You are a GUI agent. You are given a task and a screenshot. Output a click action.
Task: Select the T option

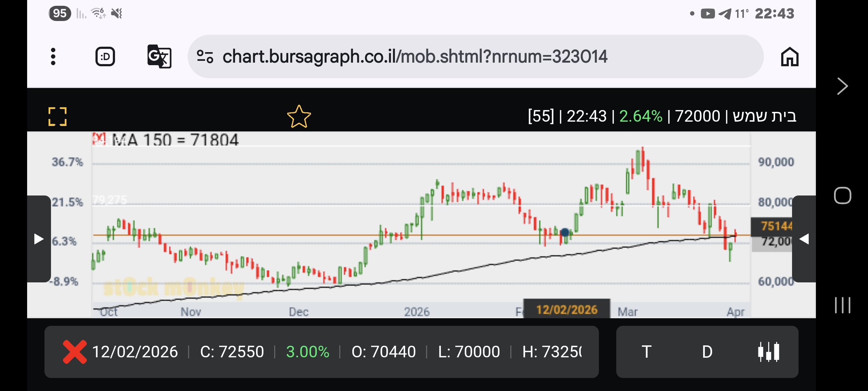pyautogui.click(x=647, y=352)
